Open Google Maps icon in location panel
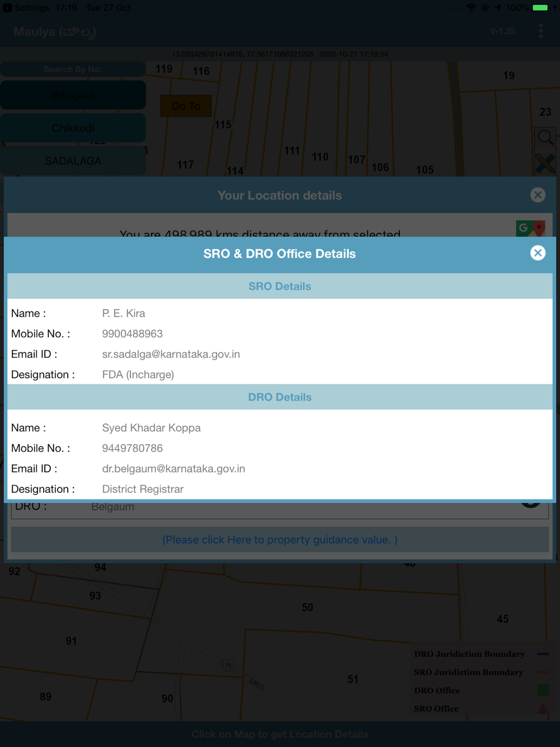560x747 pixels. click(x=530, y=228)
